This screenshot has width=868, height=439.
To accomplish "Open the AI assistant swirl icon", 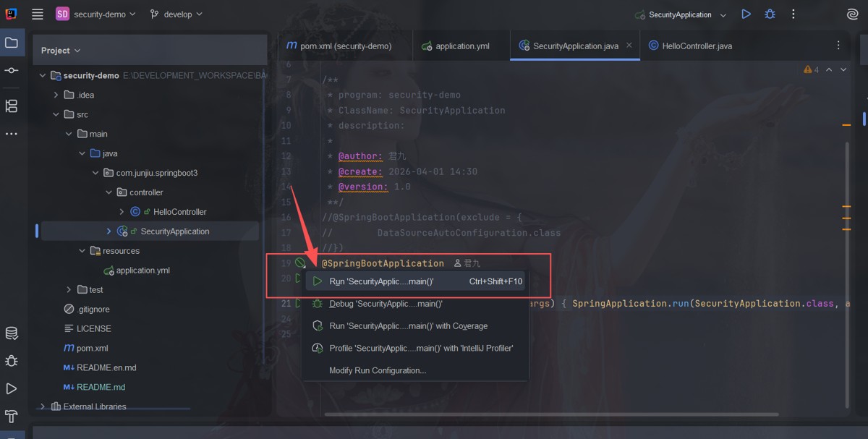I will point(851,14).
